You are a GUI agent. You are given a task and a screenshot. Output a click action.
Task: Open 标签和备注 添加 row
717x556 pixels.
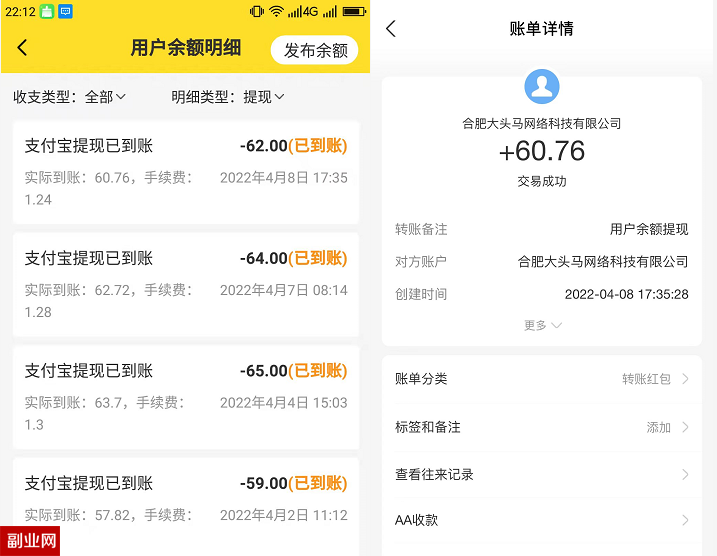(542, 427)
